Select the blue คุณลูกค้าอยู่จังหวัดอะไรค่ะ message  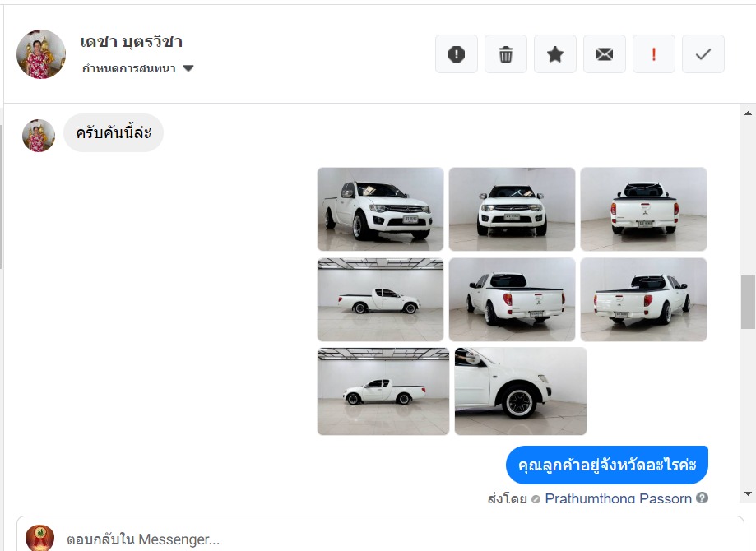tap(607, 465)
